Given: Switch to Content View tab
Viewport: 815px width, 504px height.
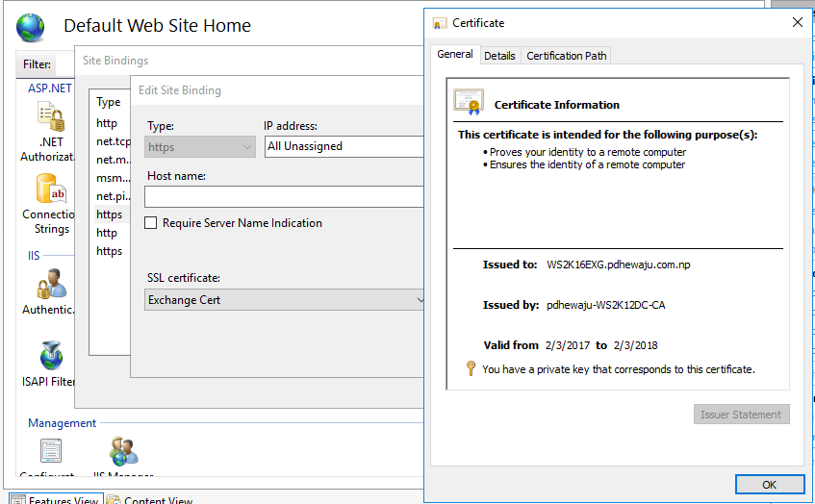Looking at the screenshot, I should (x=151, y=499).
